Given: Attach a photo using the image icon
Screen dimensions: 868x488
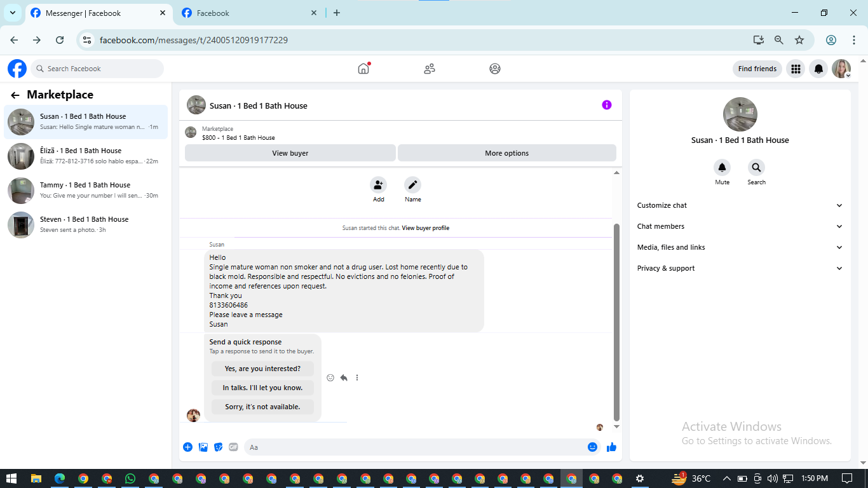Looking at the screenshot, I should tap(203, 447).
